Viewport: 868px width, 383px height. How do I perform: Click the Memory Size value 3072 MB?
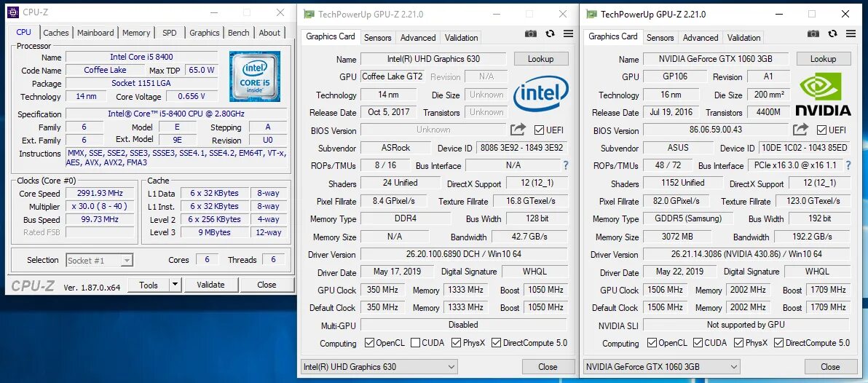pyautogui.click(x=677, y=237)
